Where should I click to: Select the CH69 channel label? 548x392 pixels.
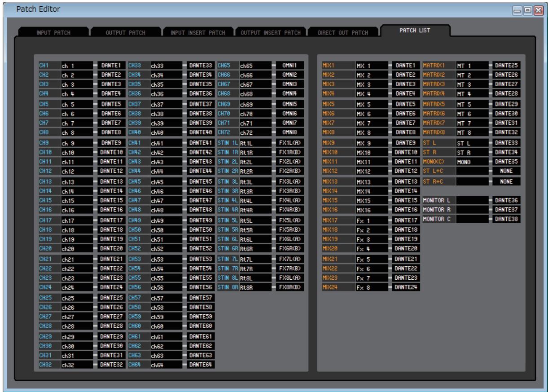(228, 105)
